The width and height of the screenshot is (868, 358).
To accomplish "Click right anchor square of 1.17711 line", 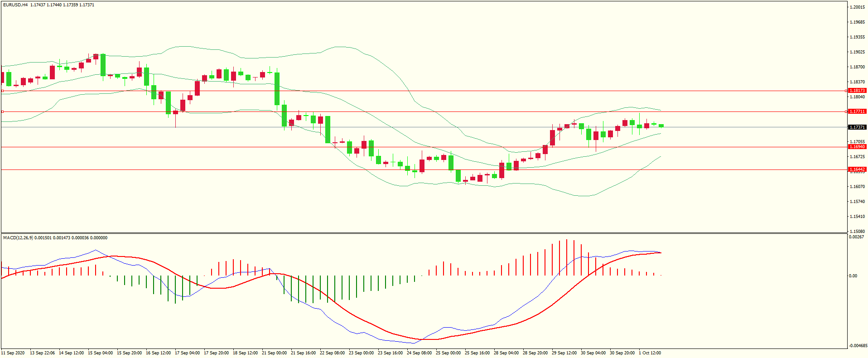I will pos(846,111).
